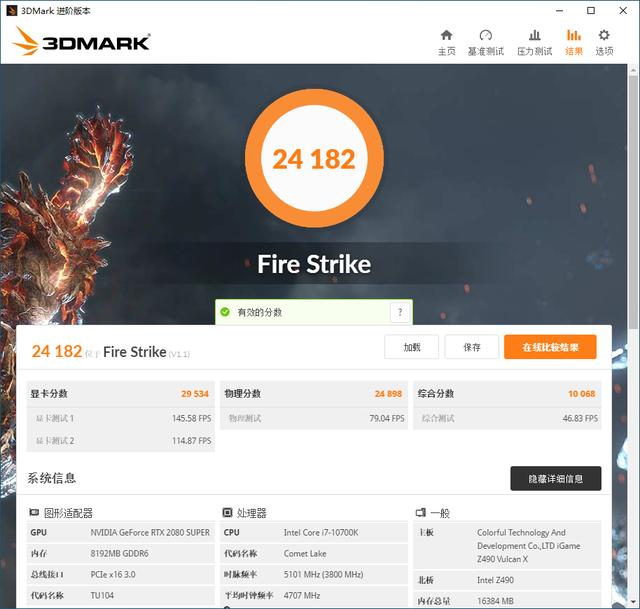This screenshot has height=609, width=640.
Task: Click the Save (保存) button
Action: (x=471, y=347)
